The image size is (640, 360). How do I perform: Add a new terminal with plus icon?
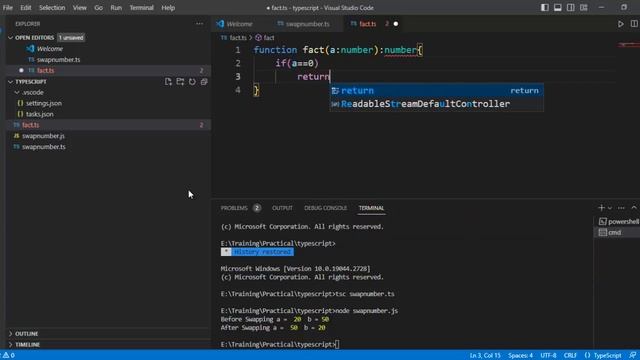(x=601, y=208)
